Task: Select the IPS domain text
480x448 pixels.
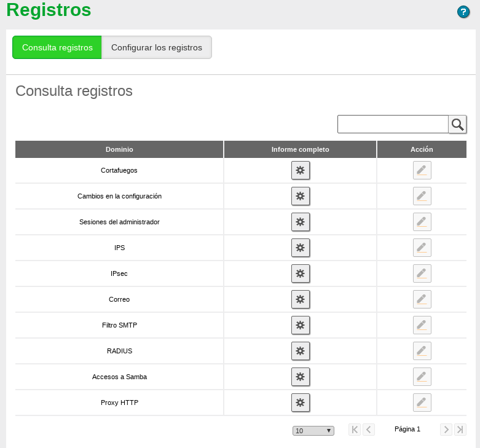Action: tap(119, 248)
